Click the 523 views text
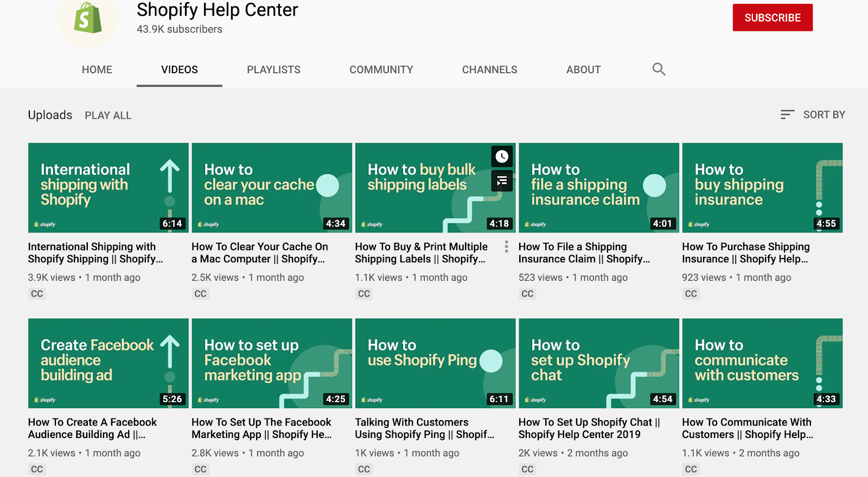 [540, 278]
